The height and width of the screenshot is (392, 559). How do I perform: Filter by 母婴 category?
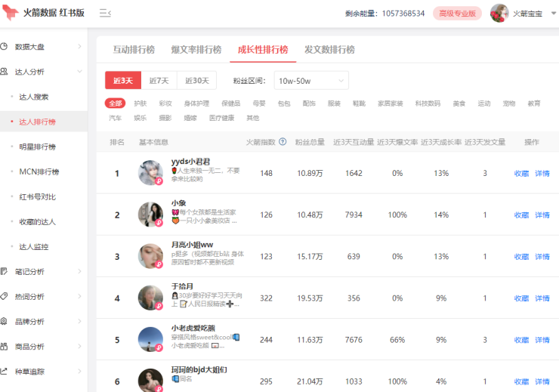pyautogui.click(x=259, y=103)
